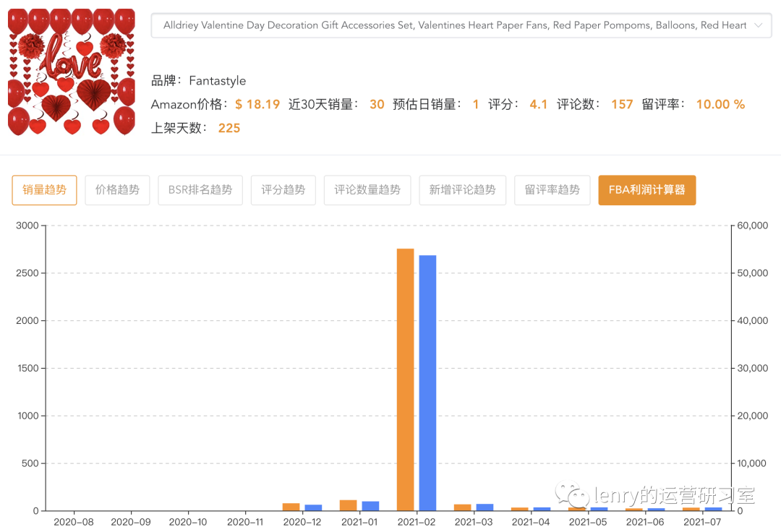Click the 2021-04 axis label
This screenshot has width=781, height=532.
(531, 522)
